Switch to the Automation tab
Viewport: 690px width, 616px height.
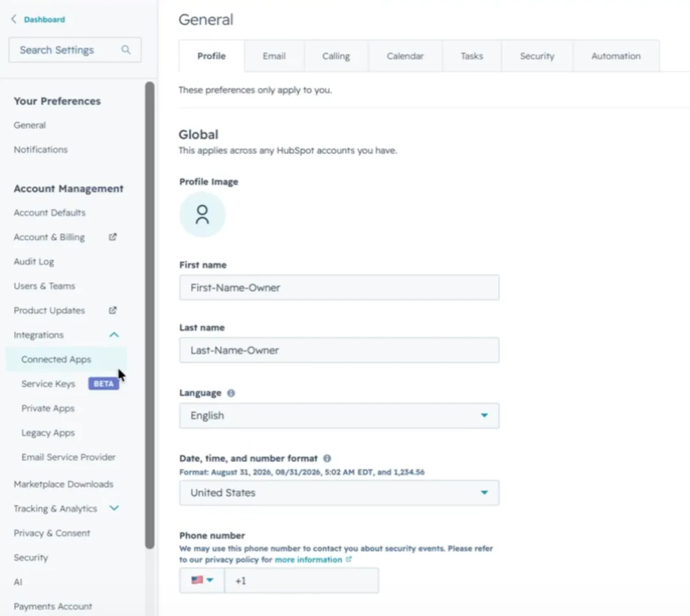pos(616,56)
